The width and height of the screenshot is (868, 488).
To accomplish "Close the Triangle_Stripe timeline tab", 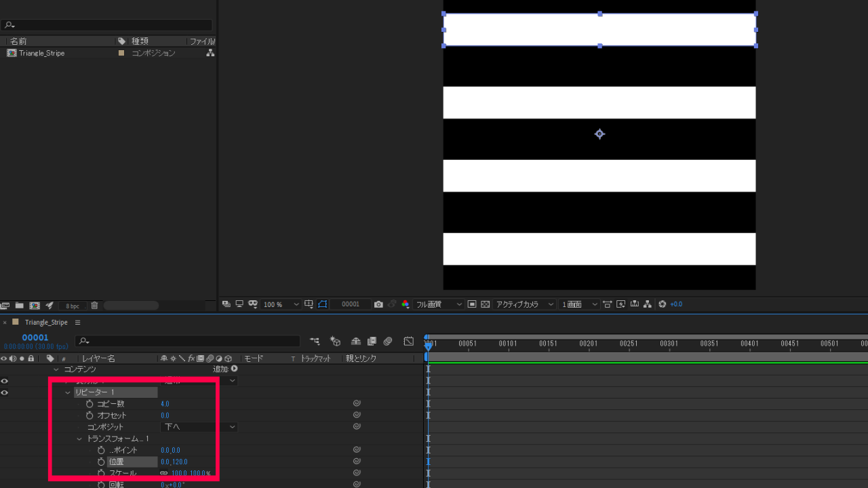I will (5, 323).
